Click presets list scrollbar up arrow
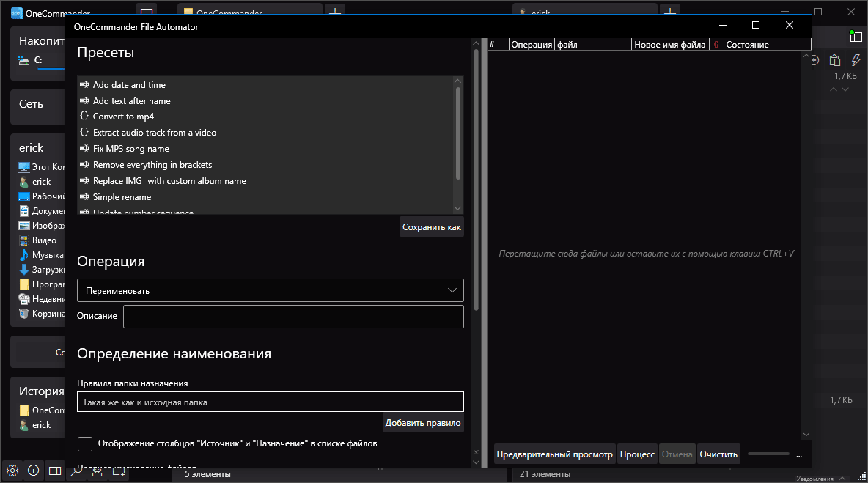Viewport: 868px width, 483px height. [457, 81]
